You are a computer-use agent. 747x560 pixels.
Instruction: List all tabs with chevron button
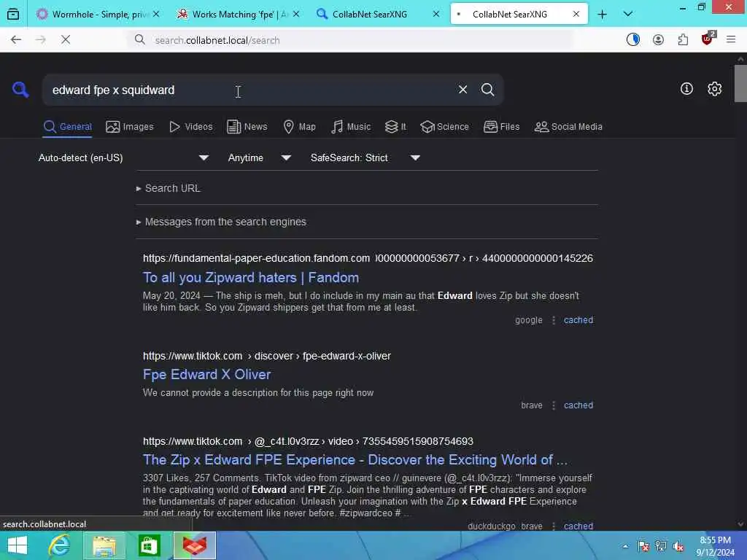click(628, 15)
